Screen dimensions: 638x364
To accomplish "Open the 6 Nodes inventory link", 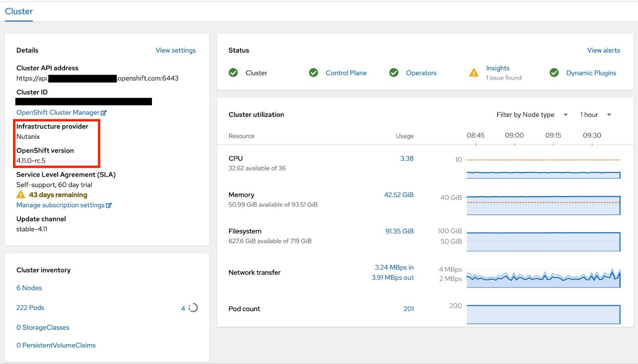I will point(29,288).
